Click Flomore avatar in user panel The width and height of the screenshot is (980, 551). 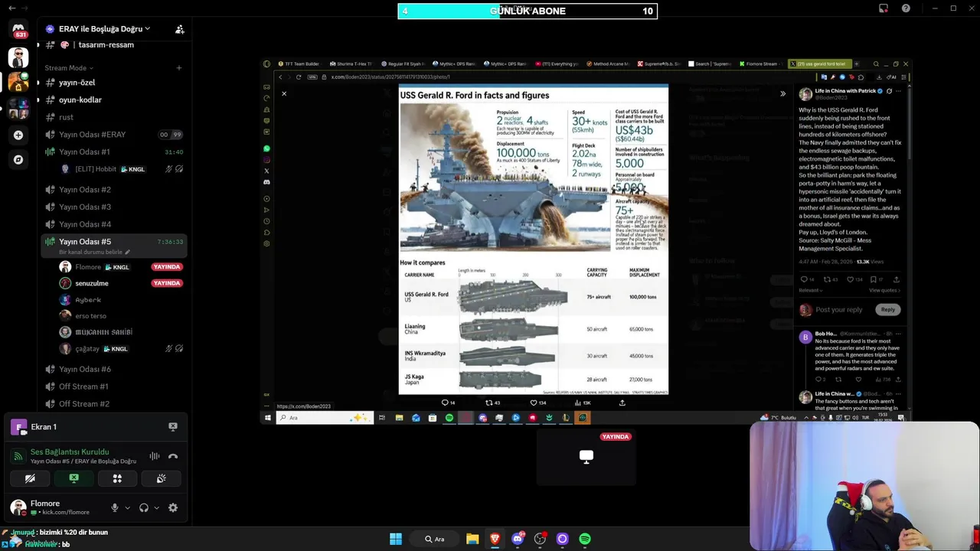[x=18, y=507]
